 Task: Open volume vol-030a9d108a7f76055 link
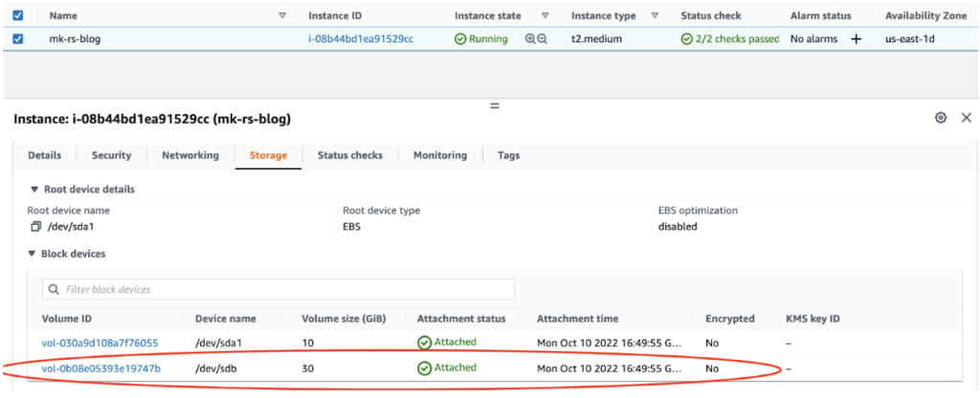(100, 343)
